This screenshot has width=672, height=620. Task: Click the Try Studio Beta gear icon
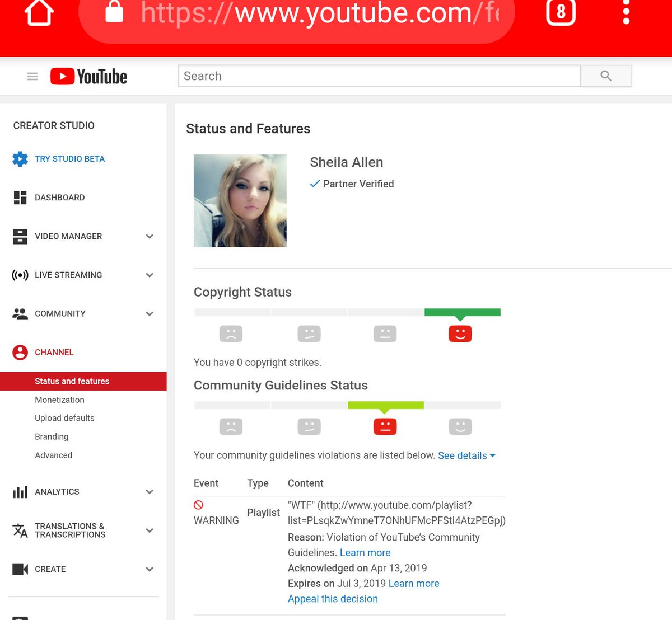tap(20, 159)
